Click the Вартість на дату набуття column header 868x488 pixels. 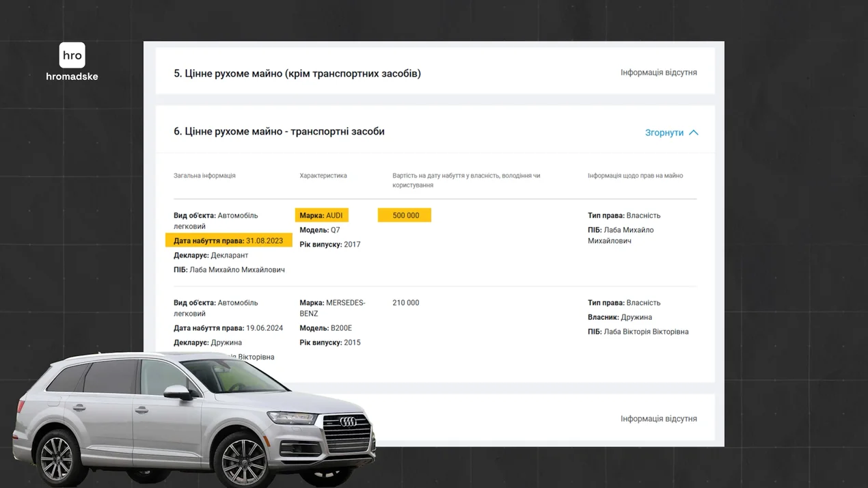point(466,180)
